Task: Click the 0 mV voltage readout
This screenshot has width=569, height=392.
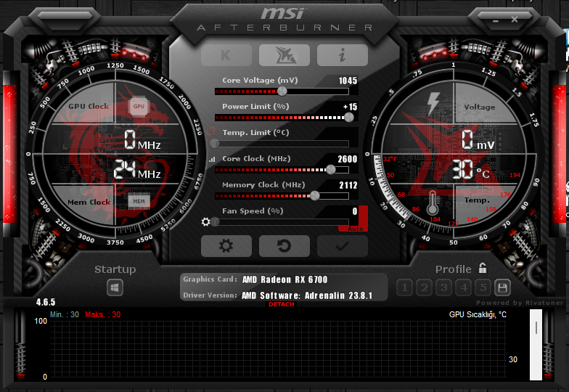Action: tap(478, 141)
